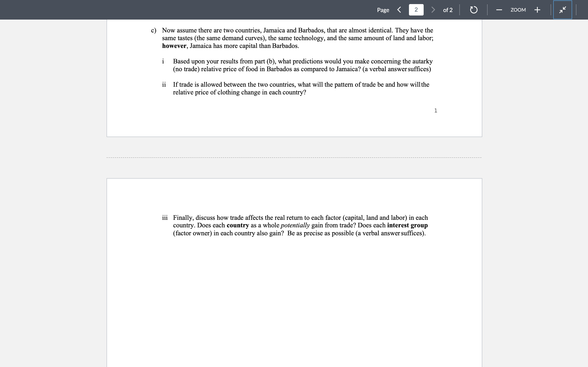Click the 'of 2' page count text
The height and width of the screenshot is (367, 588).
coord(448,10)
